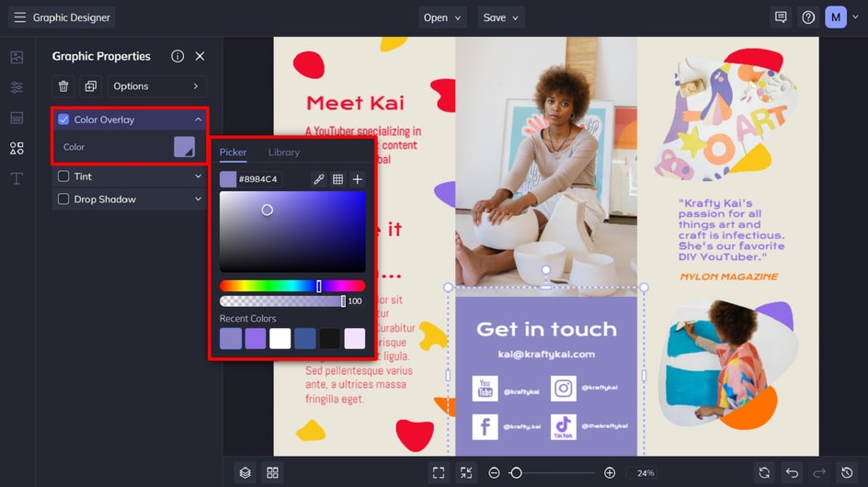Enable the Drop Shadow checkbox
The image size is (868, 487).
tap(63, 198)
